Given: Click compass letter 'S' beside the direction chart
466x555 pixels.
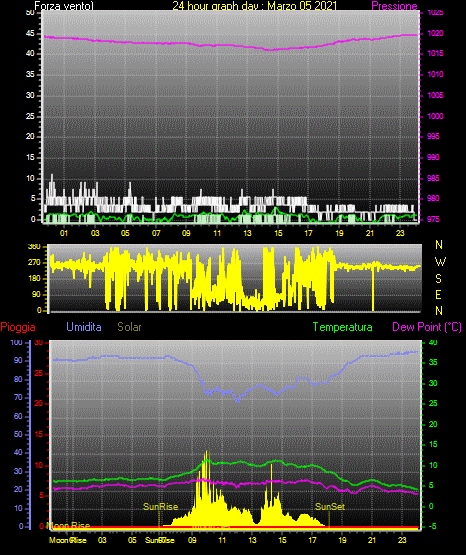Looking at the screenshot, I should [439, 279].
